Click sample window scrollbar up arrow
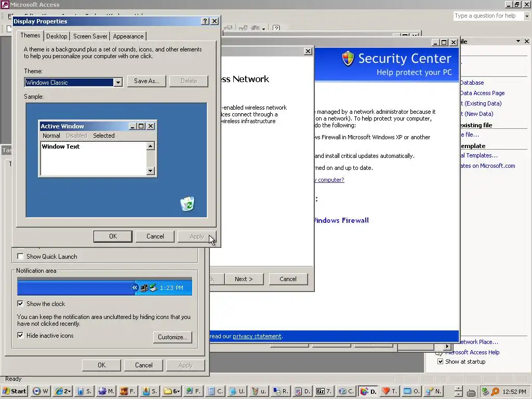Image resolution: width=532 pixels, height=399 pixels. (150, 146)
